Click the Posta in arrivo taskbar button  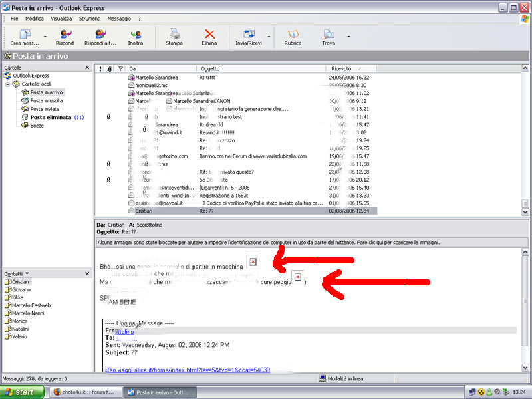click(160, 392)
